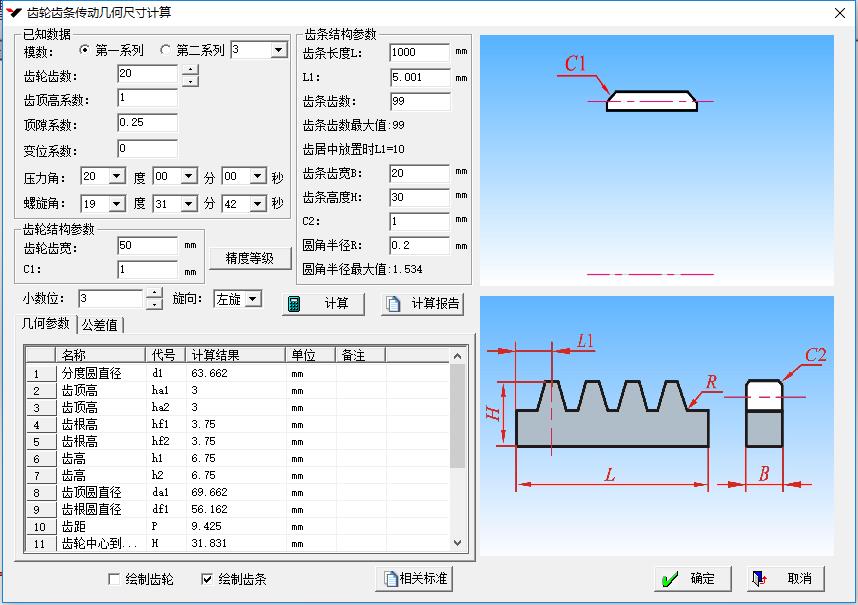Select the 第二系列 radio button
This screenshot has width=858, height=605.
pos(166,50)
